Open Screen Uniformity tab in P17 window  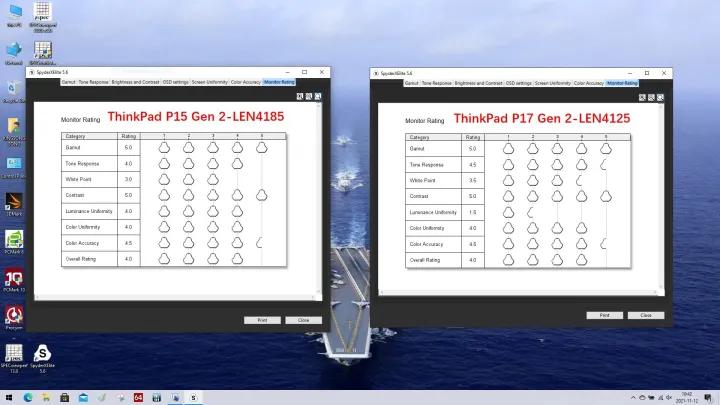pos(553,83)
